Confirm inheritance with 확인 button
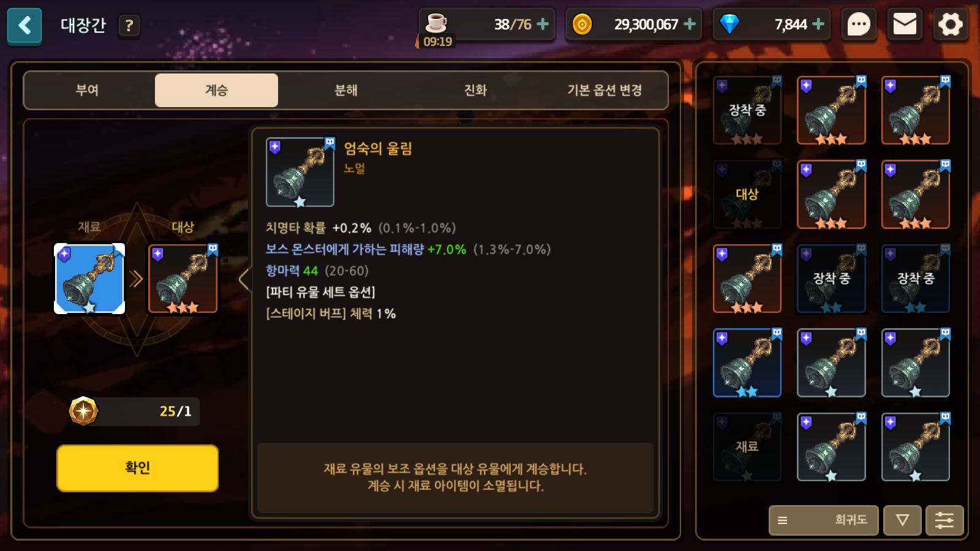This screenshot has height=551, width=980. tap(137, 468)
